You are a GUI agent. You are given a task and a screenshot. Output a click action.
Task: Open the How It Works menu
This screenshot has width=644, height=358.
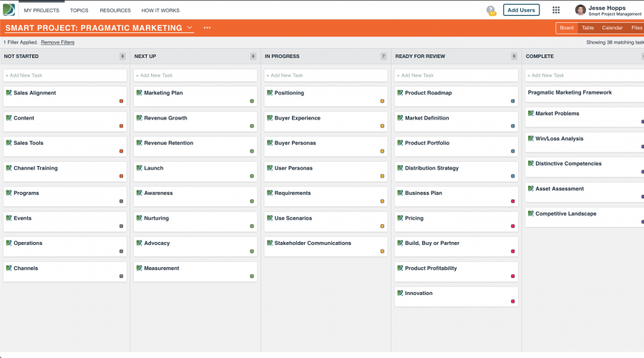pyautogui.click(x=160, y=10)
